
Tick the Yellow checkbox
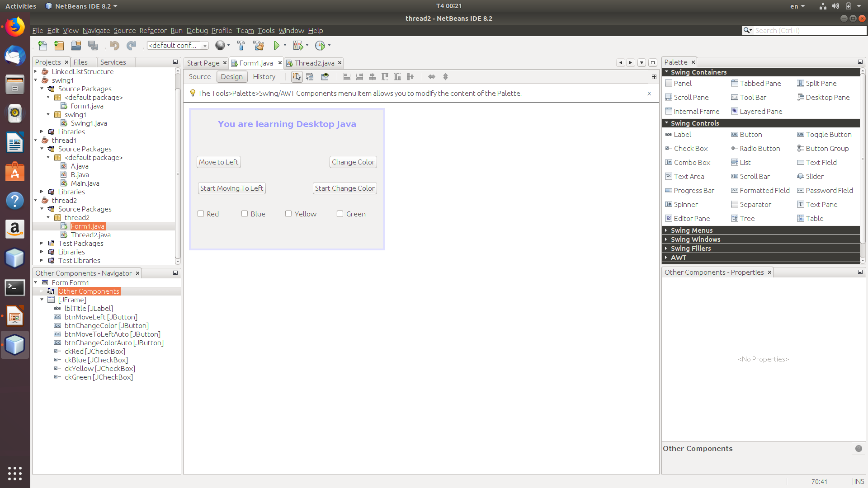tap(288, 214)
